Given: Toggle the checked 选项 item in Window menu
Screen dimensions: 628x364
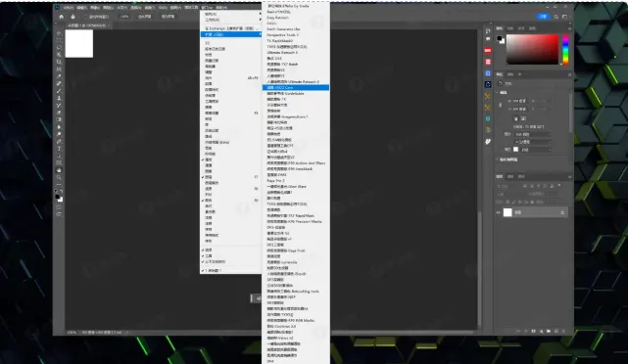Looking at the screenshot, I should [x=230, y=250].
